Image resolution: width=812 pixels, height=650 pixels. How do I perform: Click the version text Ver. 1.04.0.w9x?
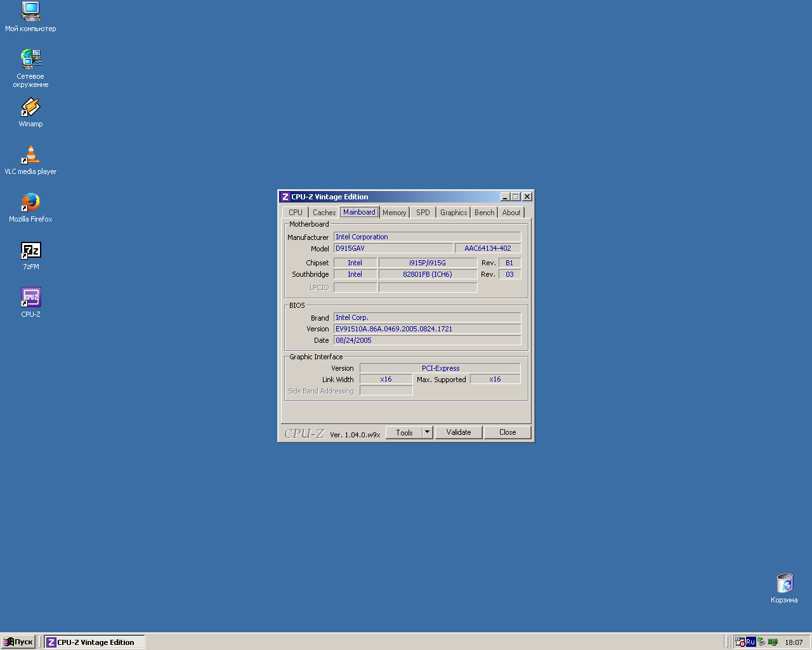(x=355, y=435)
